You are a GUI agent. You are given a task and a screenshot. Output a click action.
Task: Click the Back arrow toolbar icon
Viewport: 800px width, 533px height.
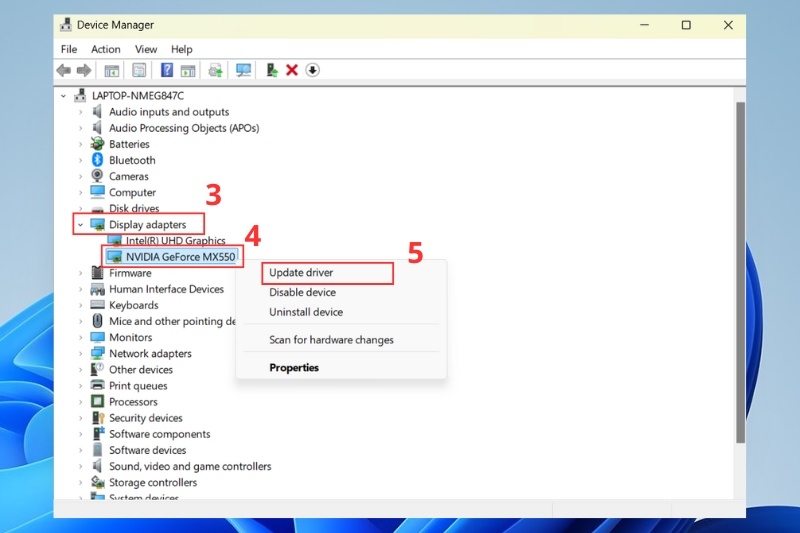click(x=64, y=70)
